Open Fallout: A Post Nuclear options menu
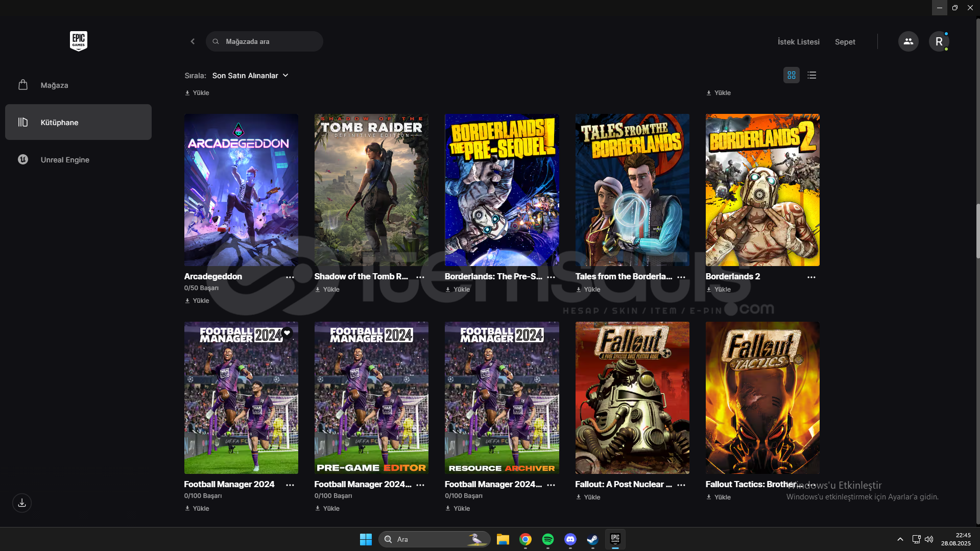The width and height of the screenshot is (980, 551). point(681,485)
